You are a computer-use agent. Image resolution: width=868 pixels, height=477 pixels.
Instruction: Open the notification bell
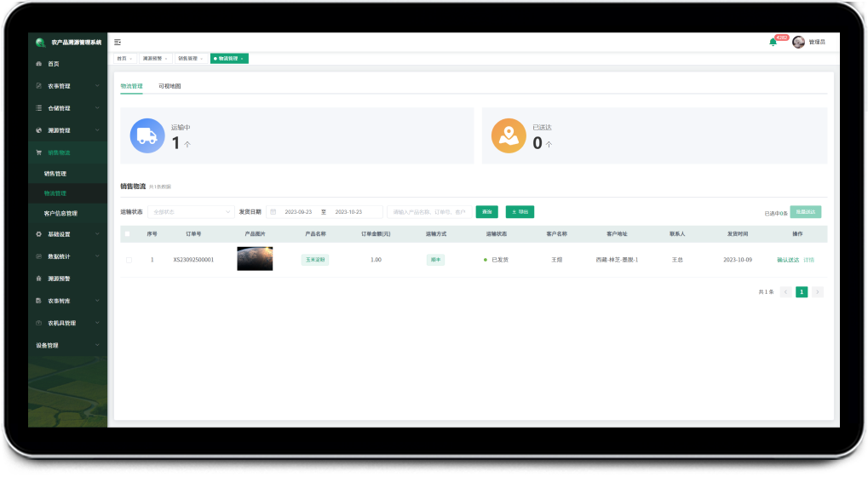(x=773, y=42)
